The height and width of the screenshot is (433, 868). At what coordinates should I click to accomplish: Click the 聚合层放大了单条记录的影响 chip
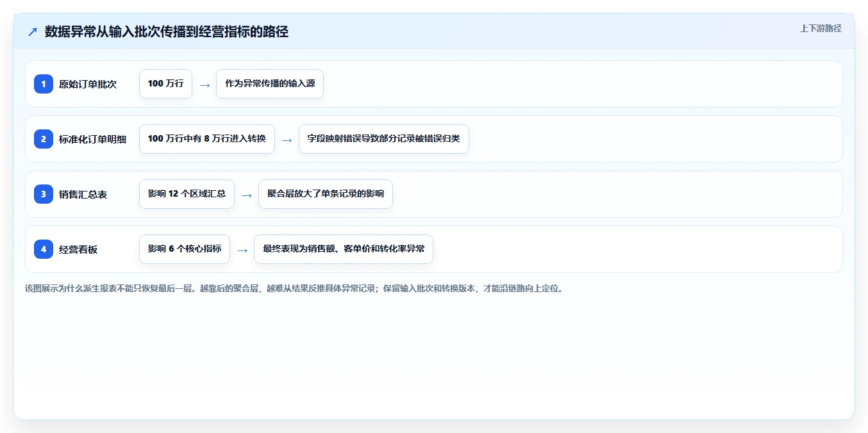(326, 194)
